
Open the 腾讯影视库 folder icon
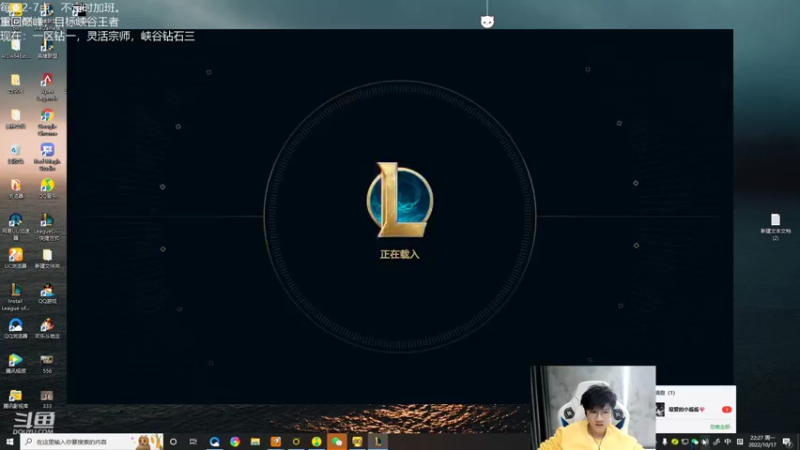(15, 398)
